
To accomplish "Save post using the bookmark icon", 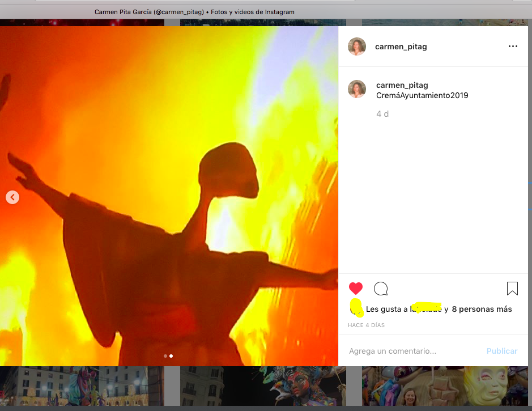I will coord(512,289).
